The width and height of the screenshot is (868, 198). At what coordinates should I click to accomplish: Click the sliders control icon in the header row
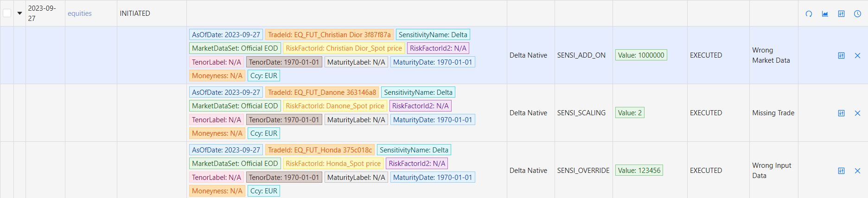pyautogui.click(x=841, y=13)
